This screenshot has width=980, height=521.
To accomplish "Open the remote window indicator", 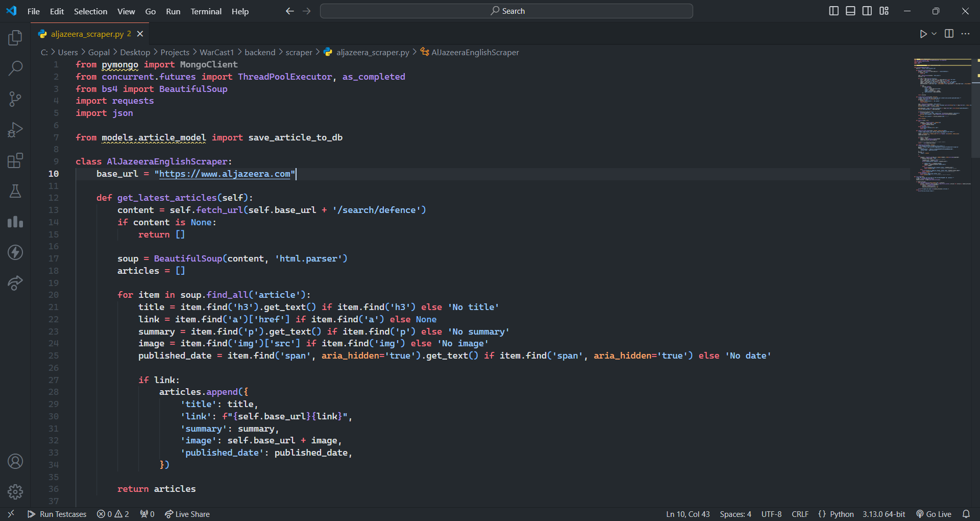I will [11, 514].
